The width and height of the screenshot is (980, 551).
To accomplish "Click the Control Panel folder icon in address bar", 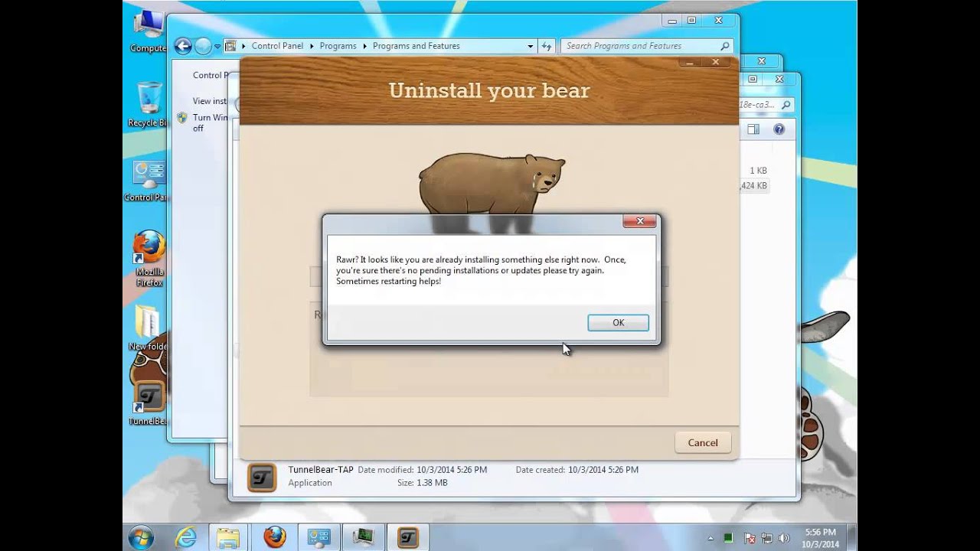I will 230,46.
